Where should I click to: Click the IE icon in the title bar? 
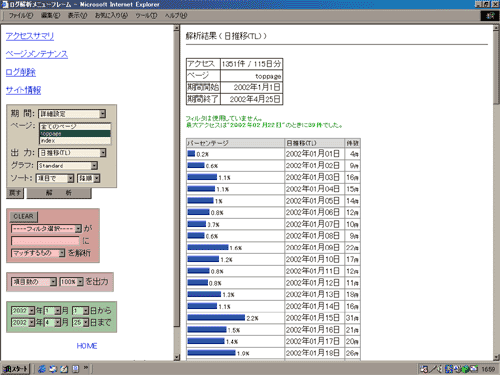click(x=5, y=4)
